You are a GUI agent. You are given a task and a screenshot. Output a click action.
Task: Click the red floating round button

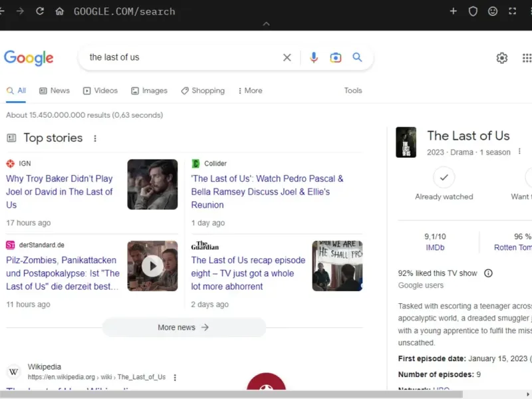(267, 382)
